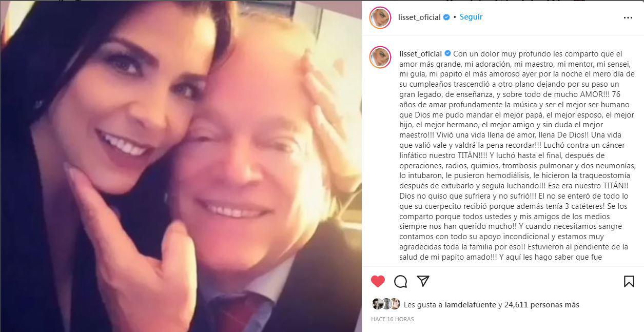
Task: Click the post video of two people
Action: 181,166
